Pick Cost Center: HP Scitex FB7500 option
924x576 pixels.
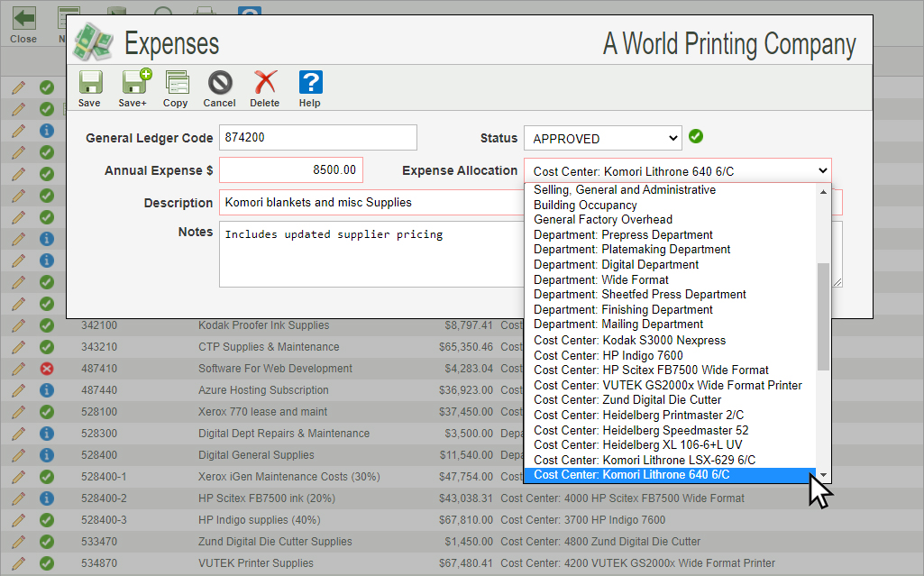click(x=670, y=370)
